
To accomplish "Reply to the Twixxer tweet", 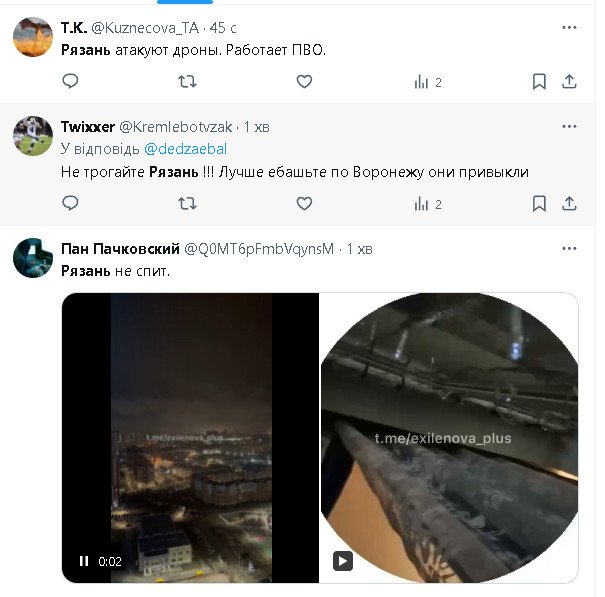I will point(70,203).
